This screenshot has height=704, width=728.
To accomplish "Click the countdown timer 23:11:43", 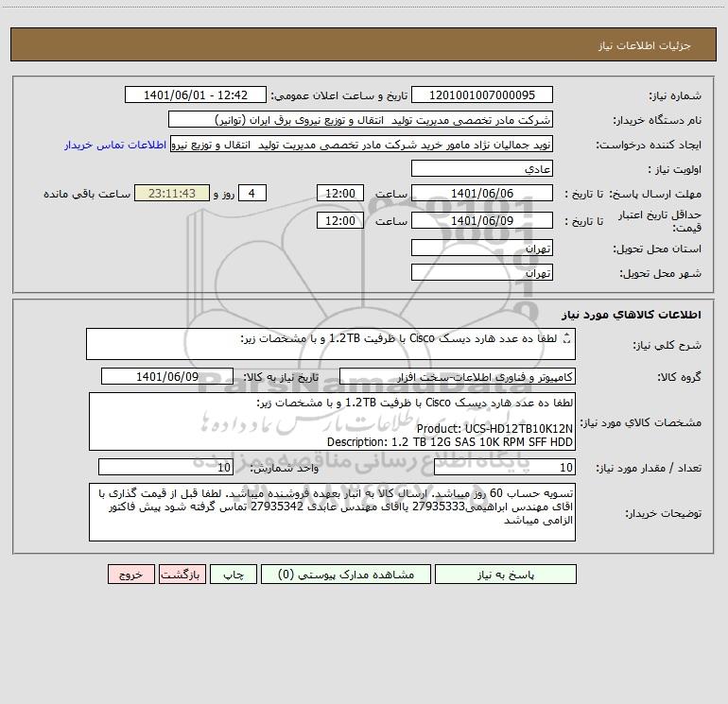I will click(172, 193).
